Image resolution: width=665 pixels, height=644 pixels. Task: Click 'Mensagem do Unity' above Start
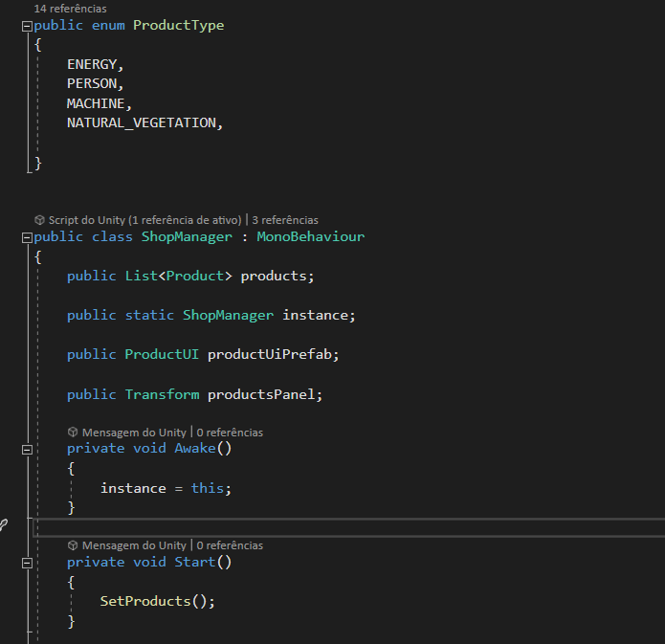tap(134, 545)
